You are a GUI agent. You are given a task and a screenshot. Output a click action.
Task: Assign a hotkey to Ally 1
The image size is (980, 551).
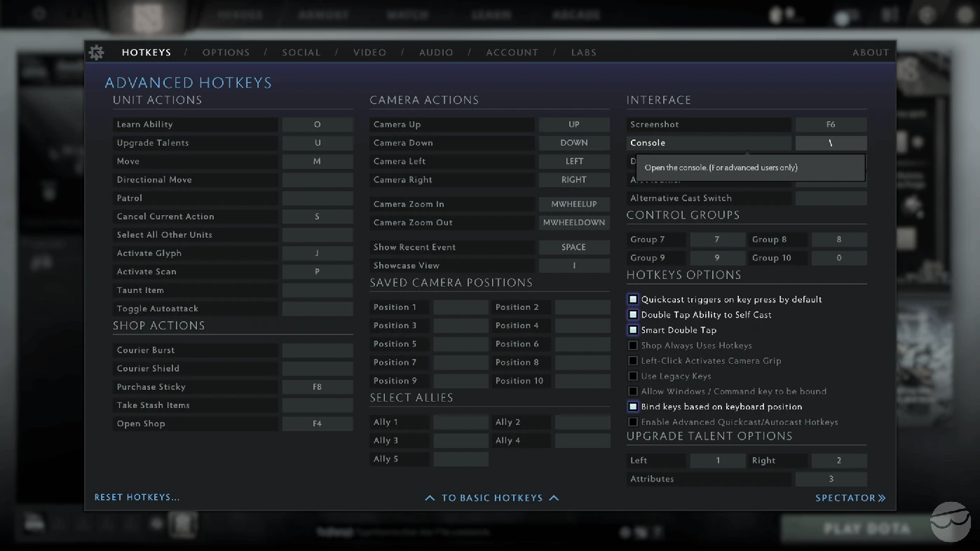(461, 423)
